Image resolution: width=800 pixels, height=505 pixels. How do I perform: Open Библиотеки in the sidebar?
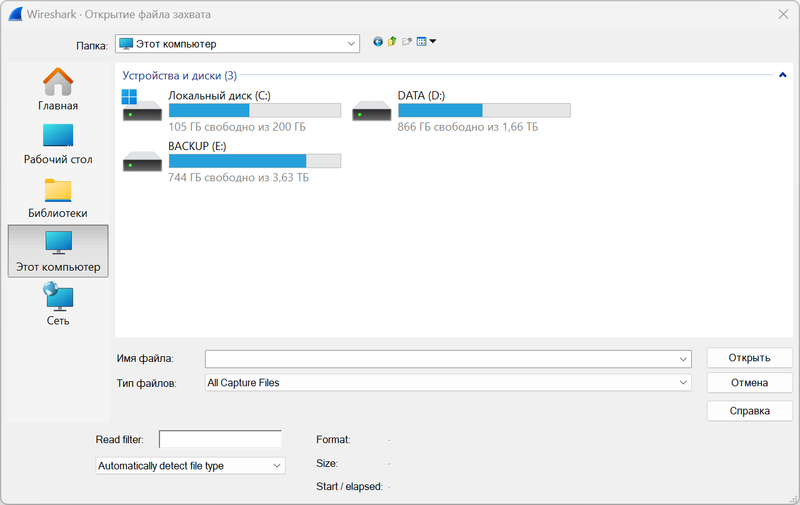58,198
